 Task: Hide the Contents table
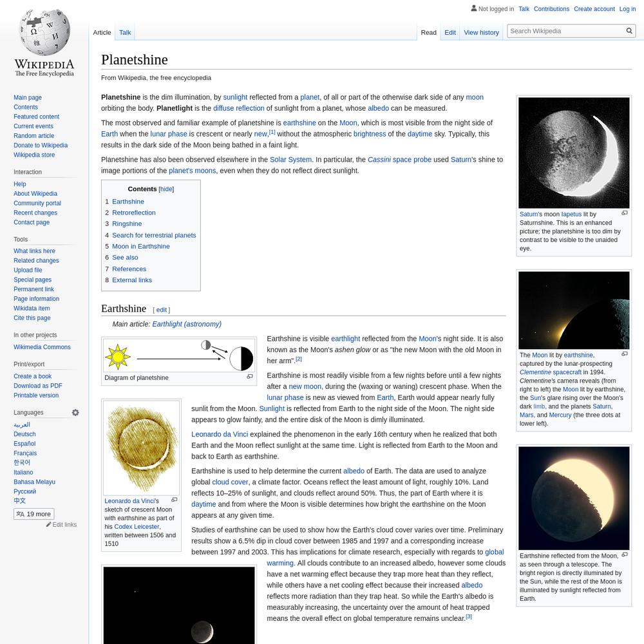point(166,189)
